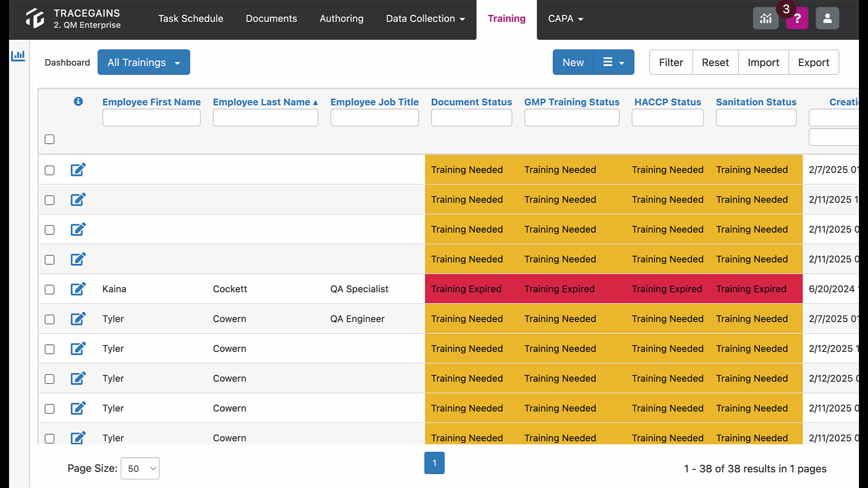Go to page 1 in pagination
Screen dimensions: 868x488
434,463
